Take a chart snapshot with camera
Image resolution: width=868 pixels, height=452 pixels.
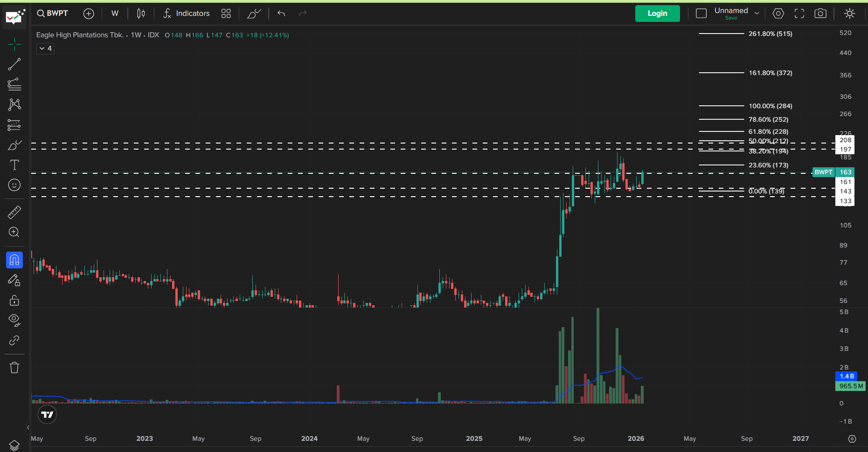point(820,14)
